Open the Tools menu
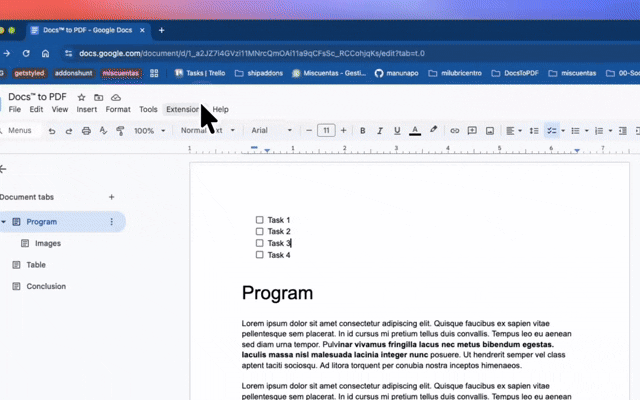The height and width of the screenshot is (400, 640). (148, 109)
